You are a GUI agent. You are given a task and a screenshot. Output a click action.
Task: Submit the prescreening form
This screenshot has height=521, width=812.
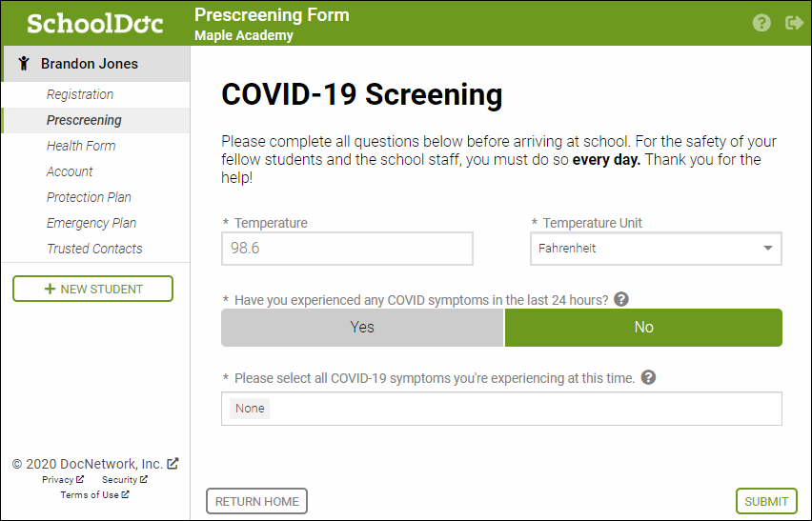point(766,501)
